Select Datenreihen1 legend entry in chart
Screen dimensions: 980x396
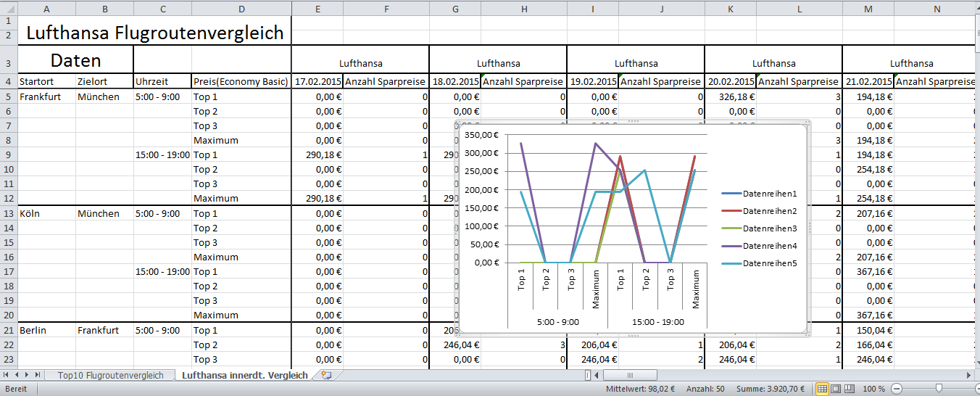click(x=760, y=194)
